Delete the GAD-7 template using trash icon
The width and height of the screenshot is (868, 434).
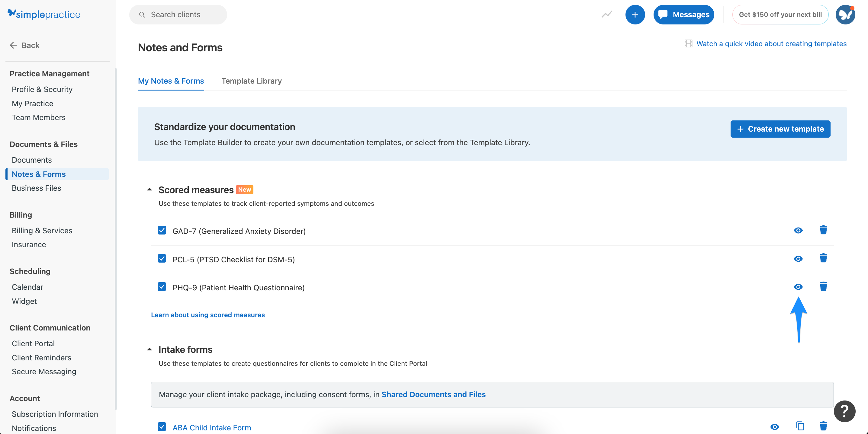[x=823, y=230]
